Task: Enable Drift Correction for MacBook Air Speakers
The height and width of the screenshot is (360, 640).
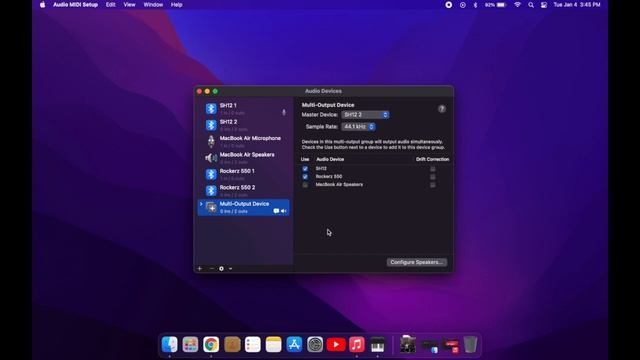Action: pyautogui.click(x=433, y=185)
